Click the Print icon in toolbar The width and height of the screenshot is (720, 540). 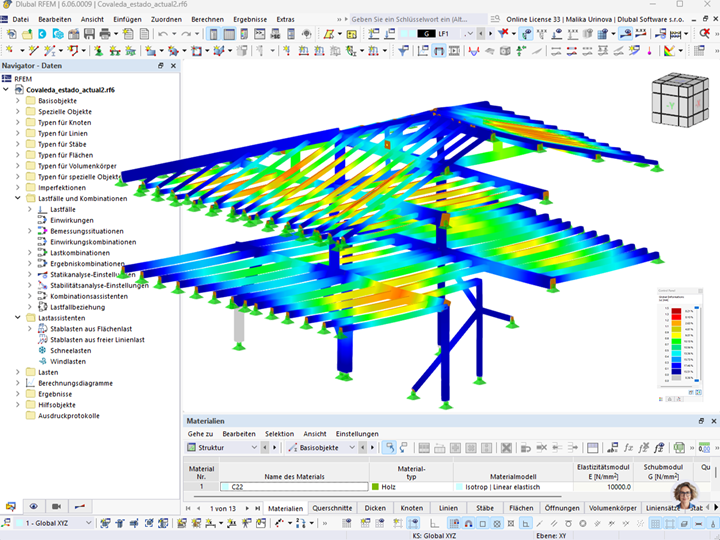coord(105,34)
